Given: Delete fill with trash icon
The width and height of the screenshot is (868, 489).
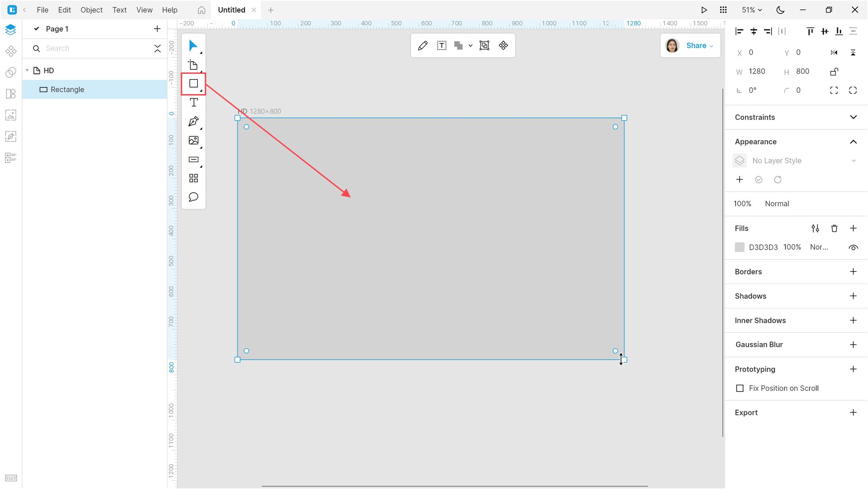Looking at the screenshot, I should [x=834, y=228].
